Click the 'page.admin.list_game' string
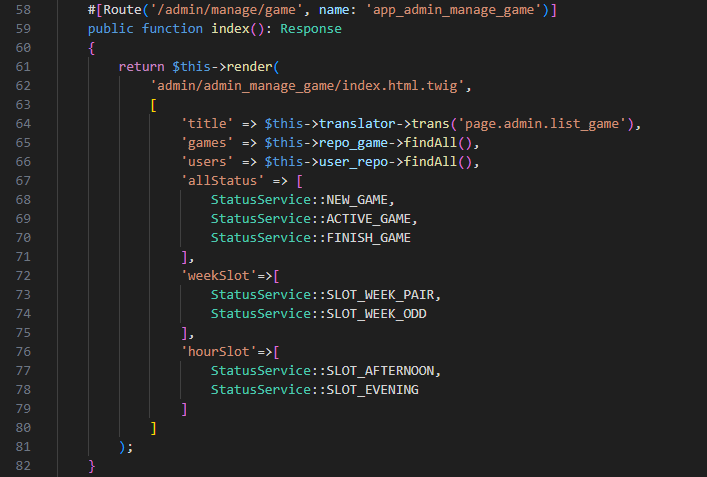The width and height of the screenshot is (707, 477). (542, 124)
